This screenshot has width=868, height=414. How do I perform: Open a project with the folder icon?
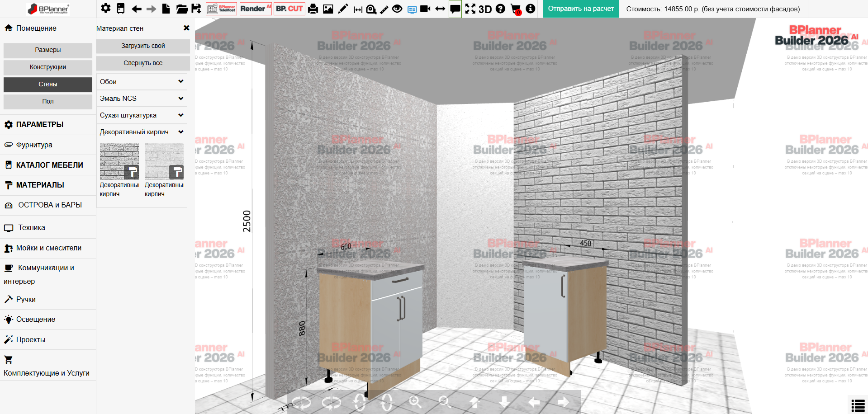click(x=182, y=9)
